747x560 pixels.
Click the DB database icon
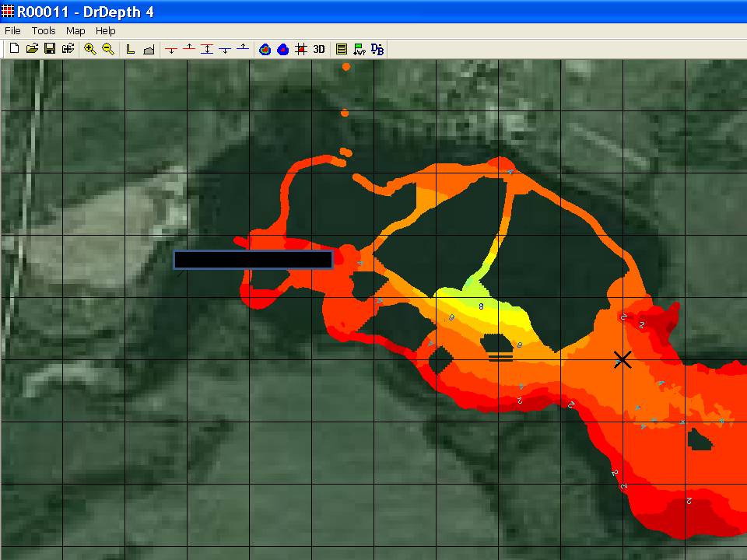377,49
